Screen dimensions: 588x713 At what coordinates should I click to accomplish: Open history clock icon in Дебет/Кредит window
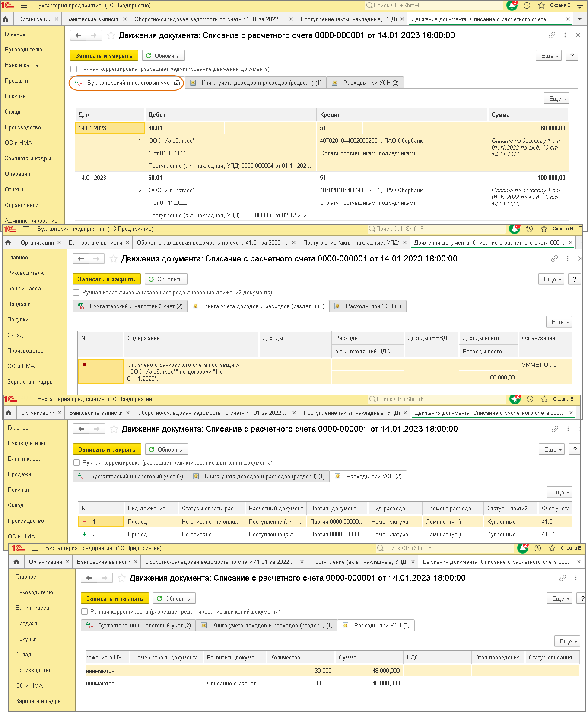pos(527,6)
